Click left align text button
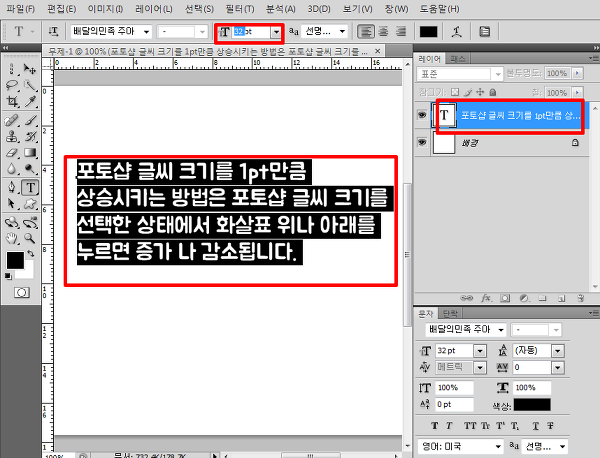The width and height of the screenshot is (600, 458). [x=366, y=31]
